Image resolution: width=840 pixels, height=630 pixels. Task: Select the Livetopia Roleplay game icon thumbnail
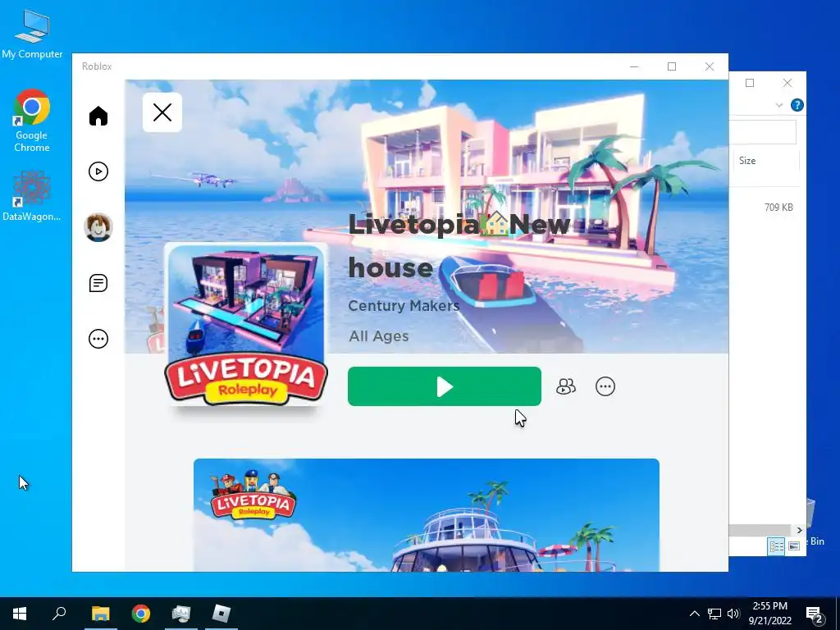[x=246, y=324]
